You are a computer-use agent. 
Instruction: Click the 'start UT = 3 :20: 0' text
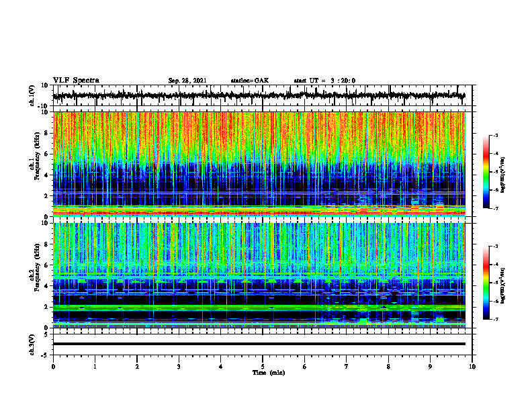tap(324, 81)
